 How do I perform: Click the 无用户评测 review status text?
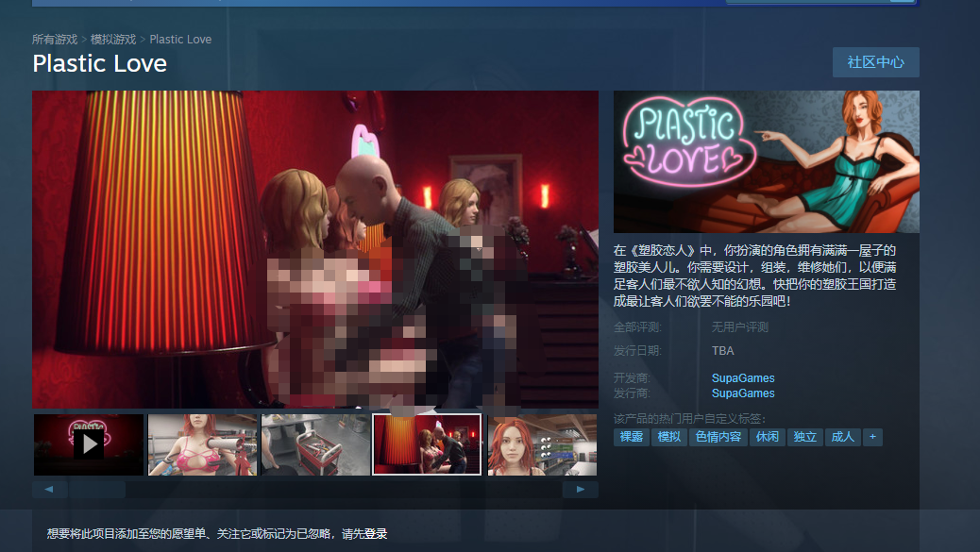coord(740,327)
